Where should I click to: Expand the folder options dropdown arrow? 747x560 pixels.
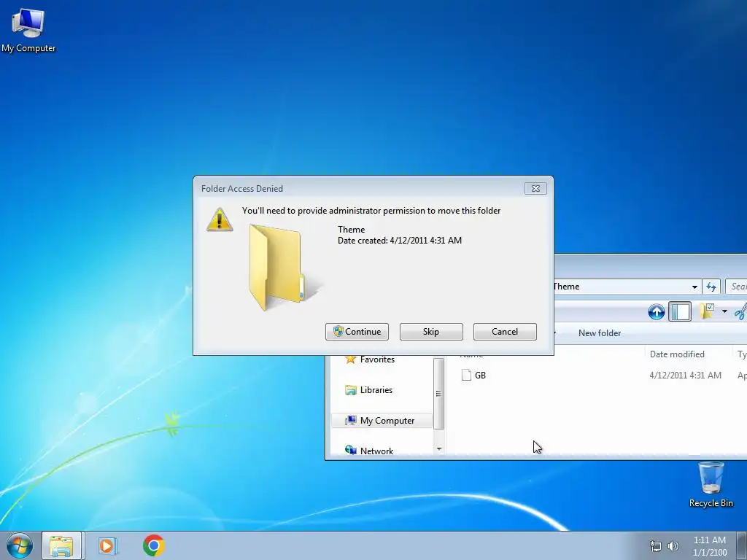724,312
